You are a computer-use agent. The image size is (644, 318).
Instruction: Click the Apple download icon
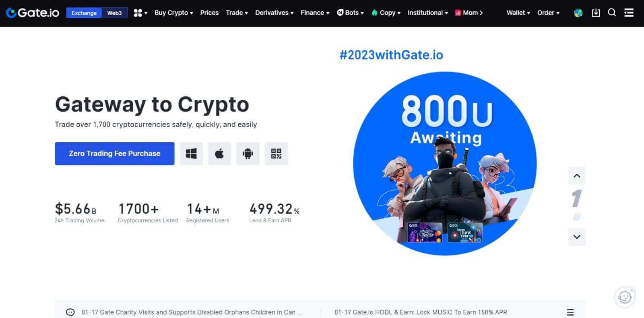tap(219, 154)
